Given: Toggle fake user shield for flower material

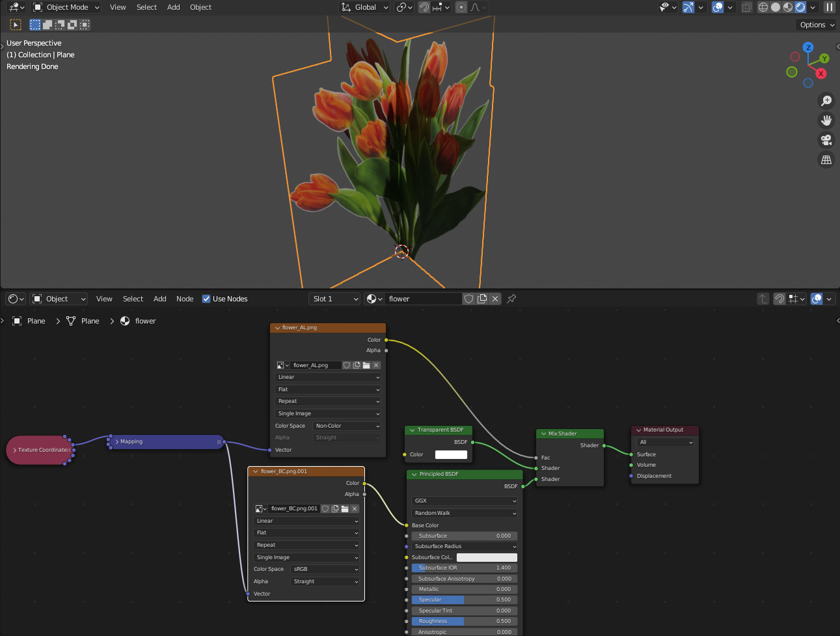Looking at the screenshot, I should point(468,299).
